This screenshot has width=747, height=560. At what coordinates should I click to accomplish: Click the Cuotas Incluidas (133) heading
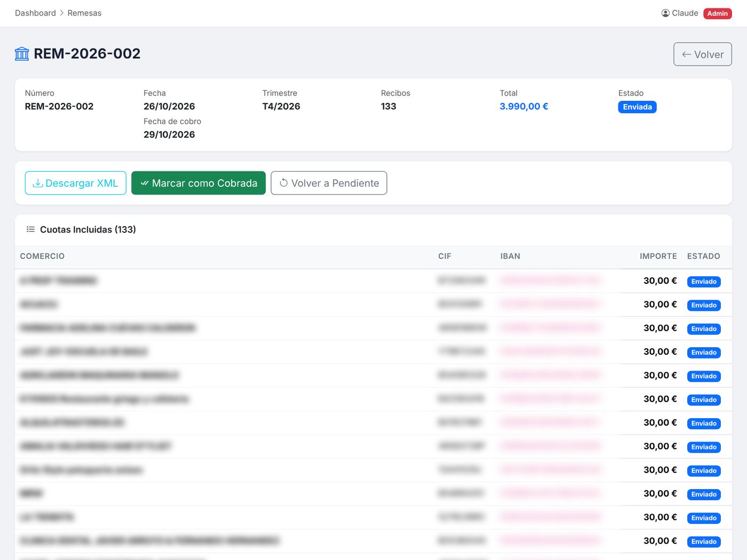(88, 229)
